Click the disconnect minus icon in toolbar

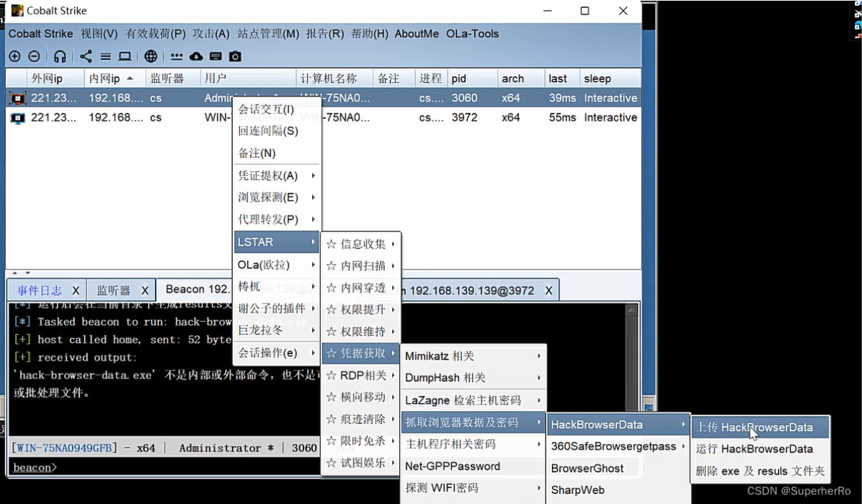point(34,56)
